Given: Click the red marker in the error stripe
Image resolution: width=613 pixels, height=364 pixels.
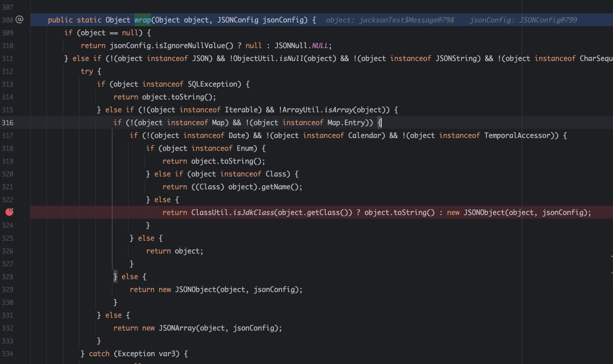Looking at the screenshot, I should (612, 272).
